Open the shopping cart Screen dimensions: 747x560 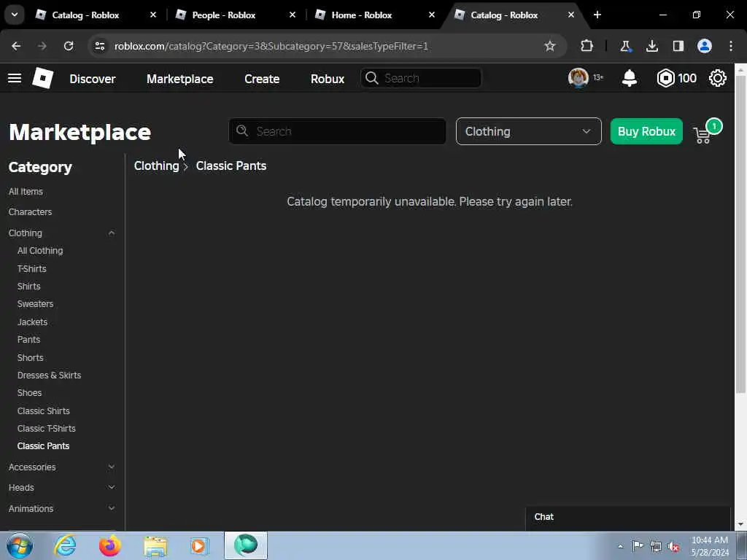pyautogui.click(x=703, y=135)
